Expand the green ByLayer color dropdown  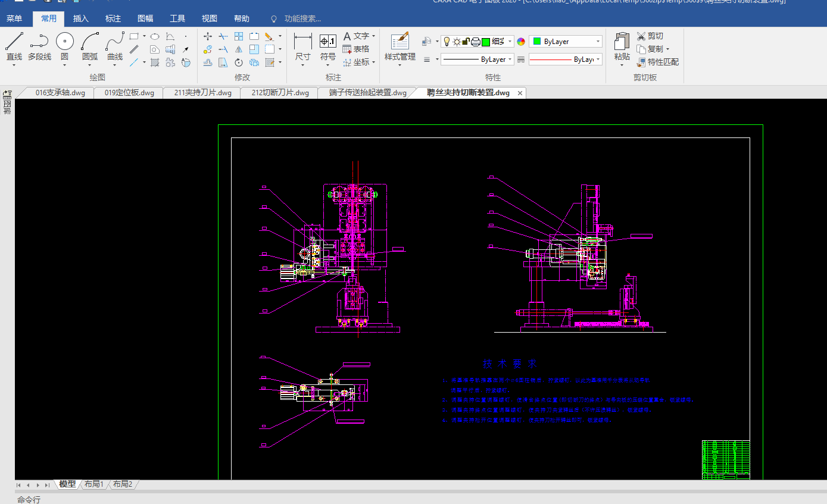click(x=566, y=42)
